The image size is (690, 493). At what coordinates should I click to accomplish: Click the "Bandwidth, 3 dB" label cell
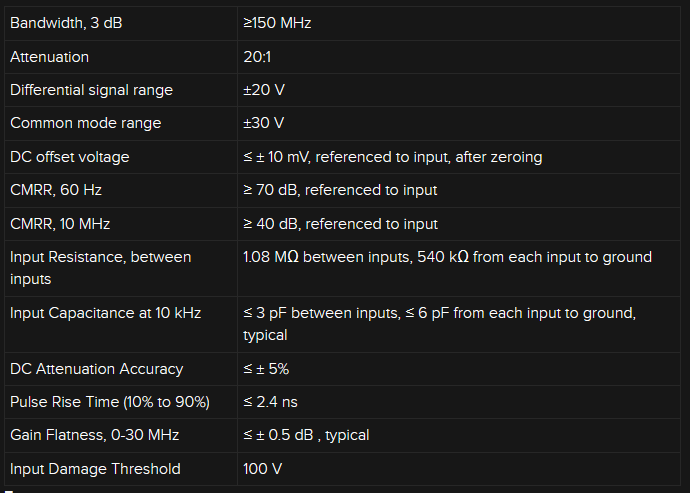[x=64, y=23]
